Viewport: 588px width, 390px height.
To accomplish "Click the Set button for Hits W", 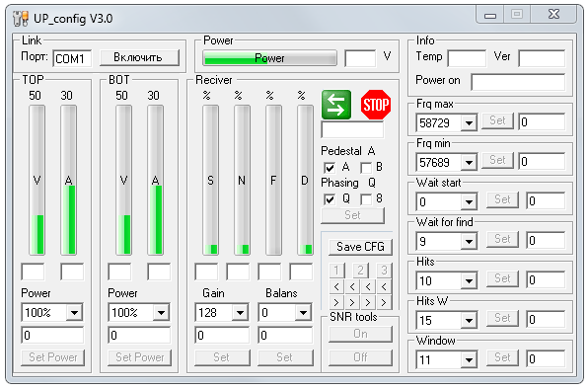I will point(502,318).
